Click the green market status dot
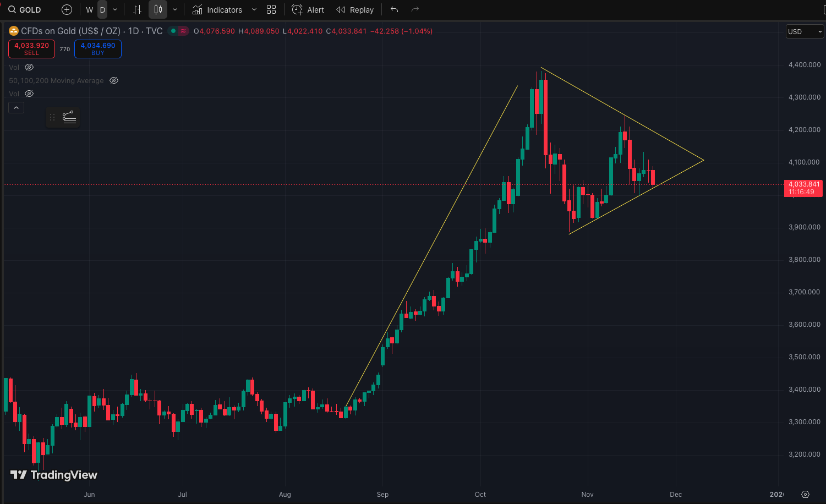826x504 pixels. pyautogui.click(x=173, y=31)
